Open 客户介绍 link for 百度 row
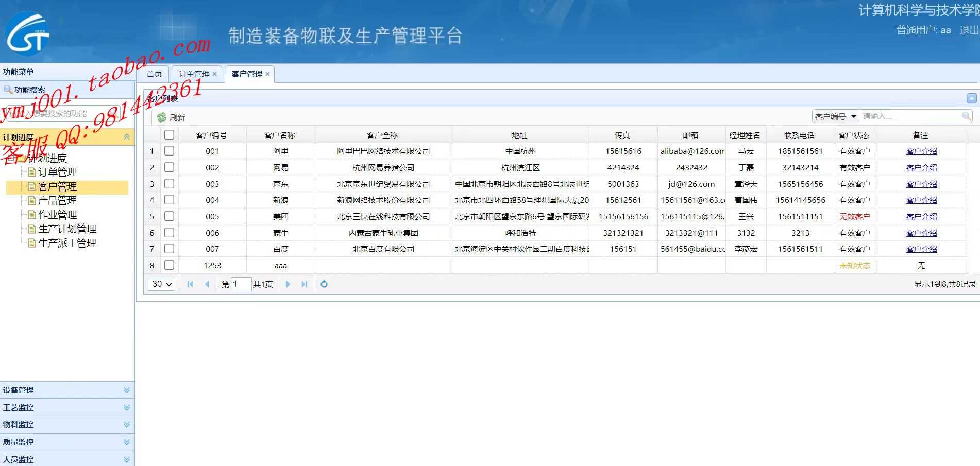The height and width of the screenshot is (466, 980). [x=921, y=249]
